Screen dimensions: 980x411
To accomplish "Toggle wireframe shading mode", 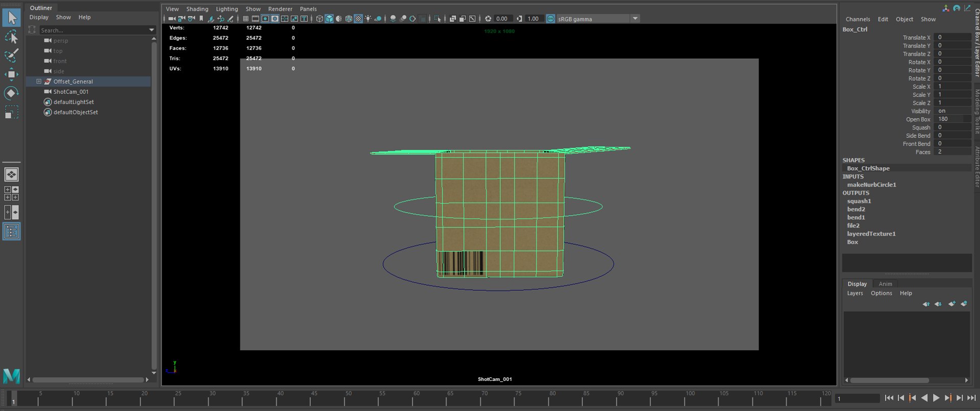I will [x=320, y=19].
